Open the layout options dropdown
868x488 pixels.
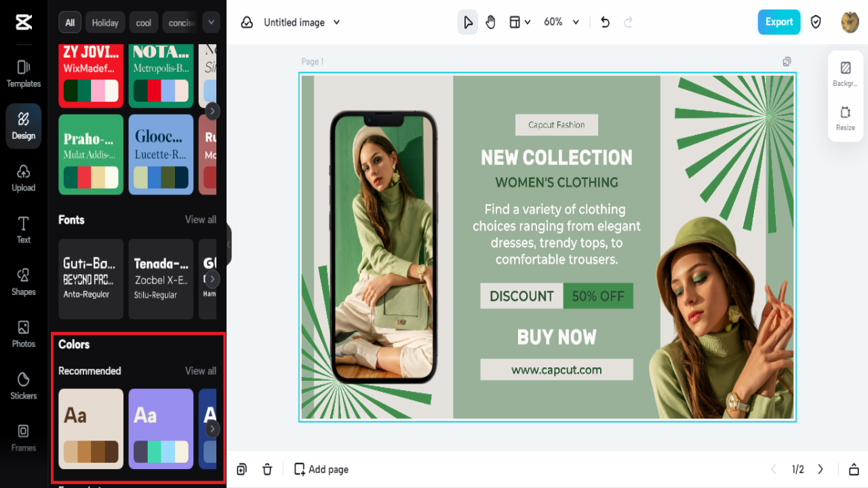(x=519, y=22)
